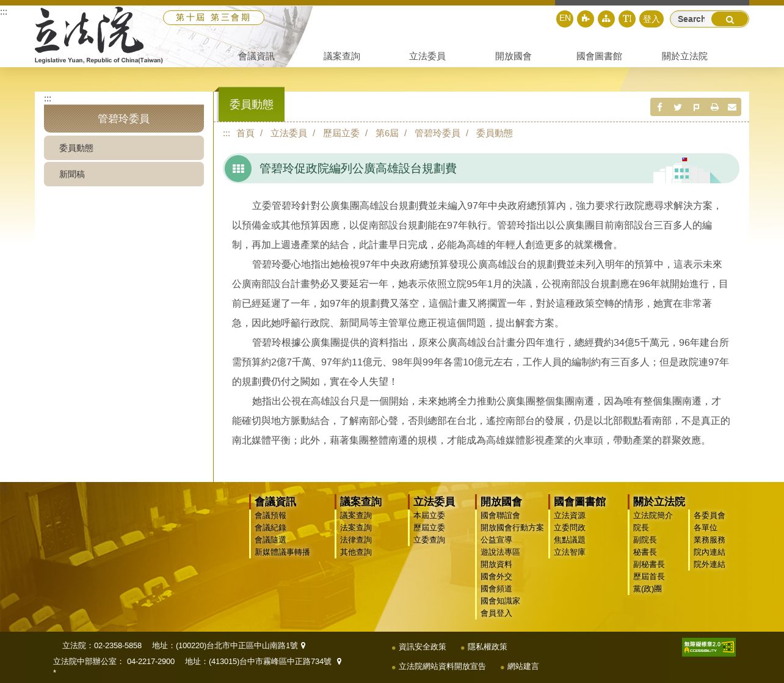Open 國會圖書館 main menu
The width and height of the screenshot is (784, 683).
point(599,56)
